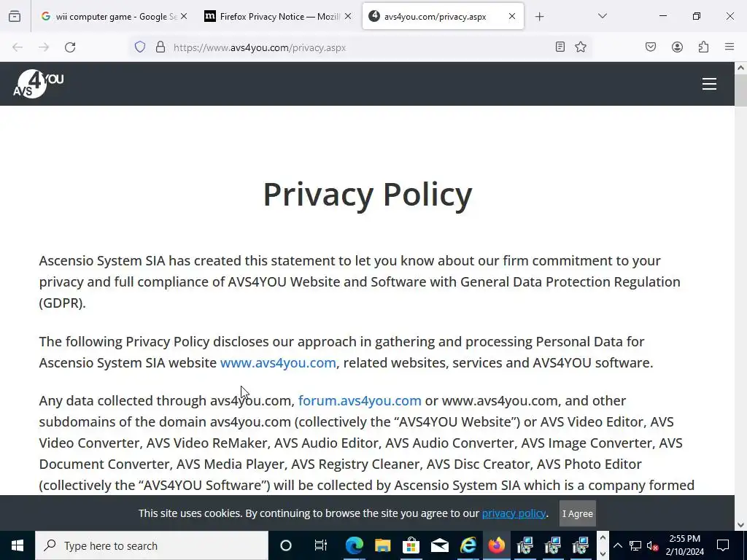
Task: Click the vertical scrollbar thumb
Action: pyautogui.click(x=741, y=90)
